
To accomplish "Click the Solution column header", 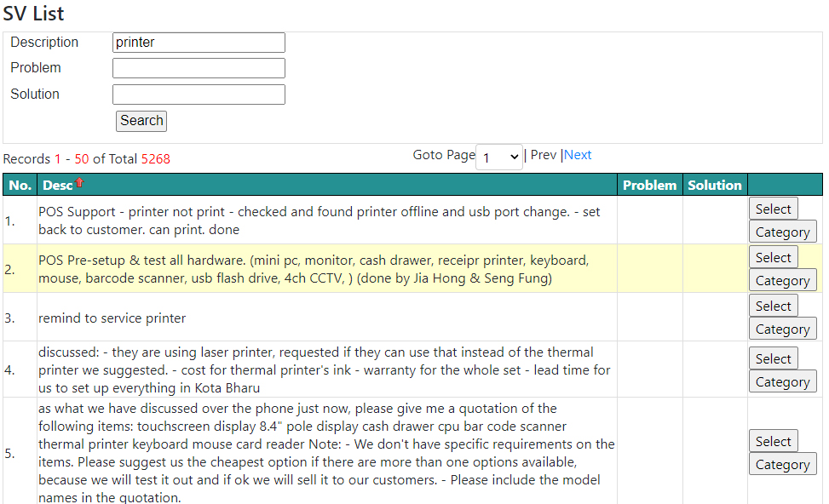I will click(714, 186).
